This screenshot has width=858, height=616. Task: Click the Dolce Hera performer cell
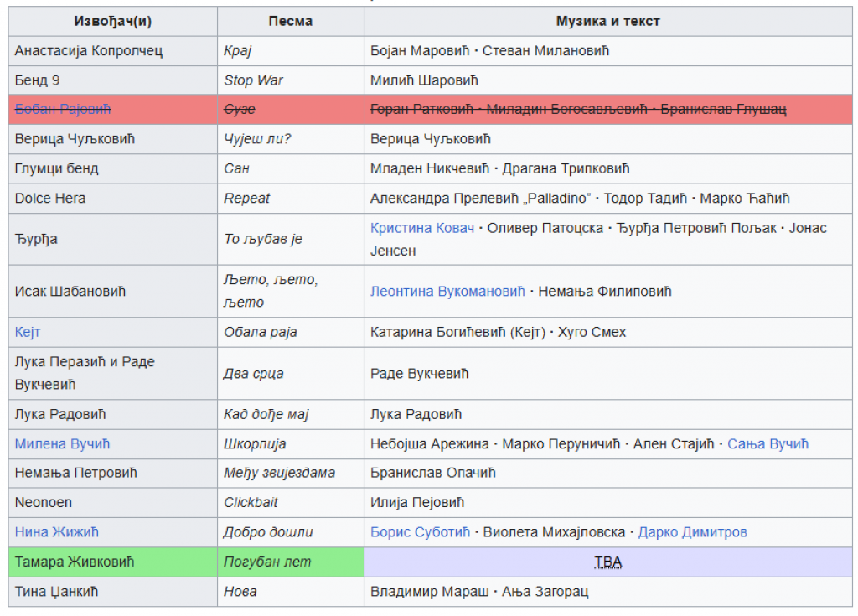(x=50, y=199)
